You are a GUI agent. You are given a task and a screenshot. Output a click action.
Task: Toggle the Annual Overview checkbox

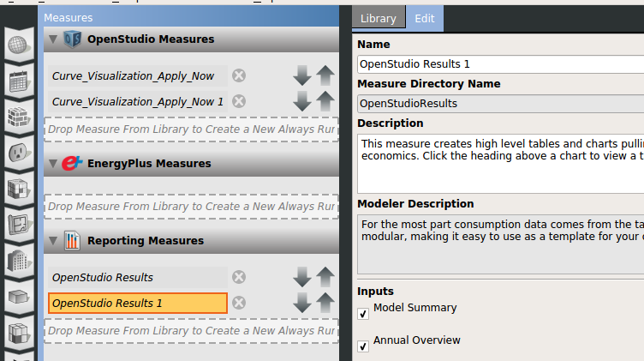pos(363,346)
